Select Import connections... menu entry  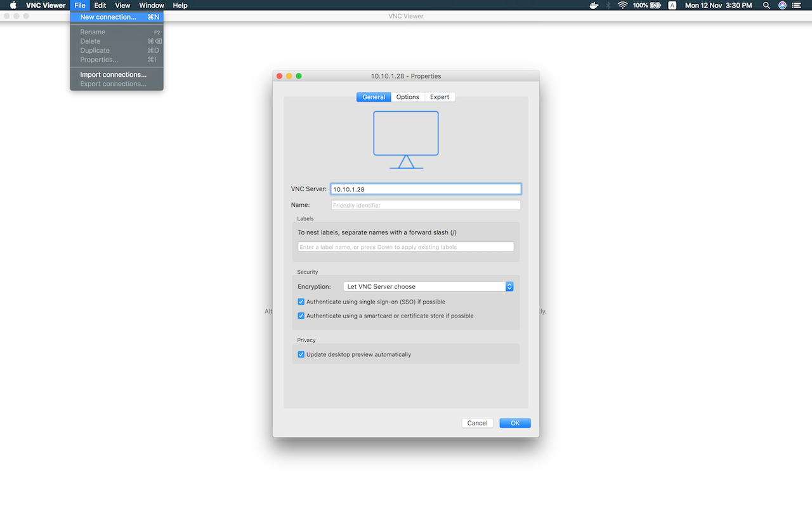click(x=117, y=74)
